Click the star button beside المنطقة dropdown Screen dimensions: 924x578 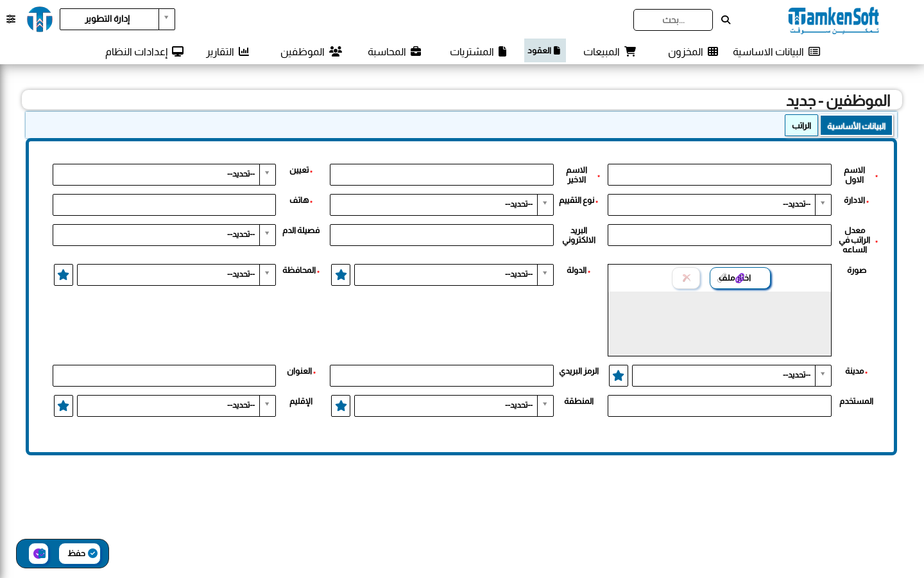click(341, 406)
